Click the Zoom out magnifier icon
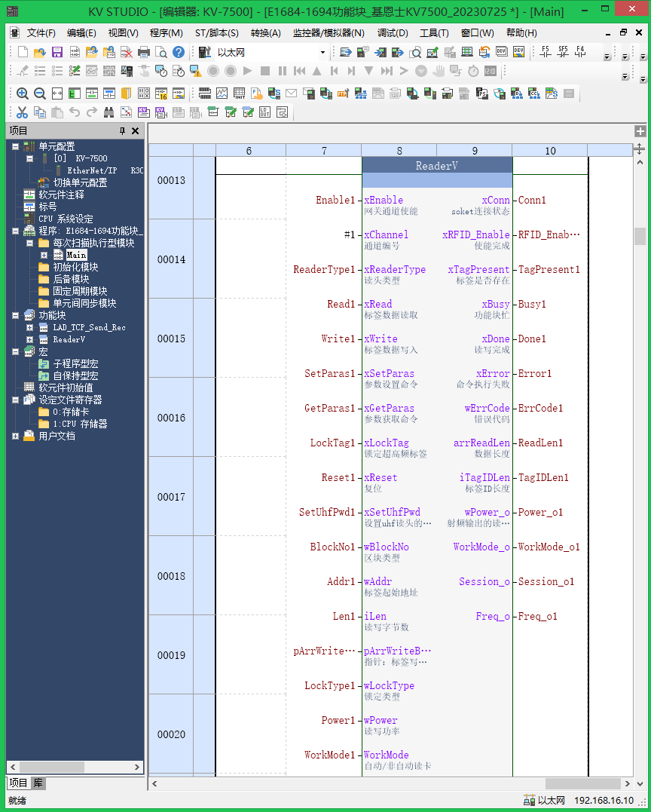651x812 pixels. (x=39, y=93)
